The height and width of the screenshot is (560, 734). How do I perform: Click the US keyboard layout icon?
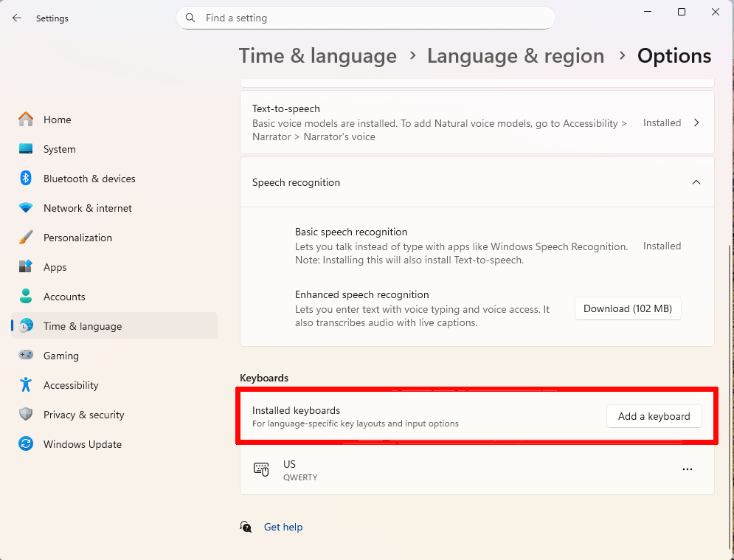pos(261,469)
